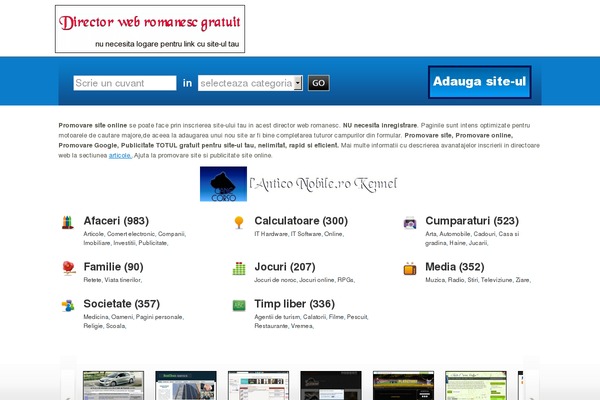This screenshot has height=400, width=600.
Task: Open the IT Hardware subcategory
Action: coord(271,234)
